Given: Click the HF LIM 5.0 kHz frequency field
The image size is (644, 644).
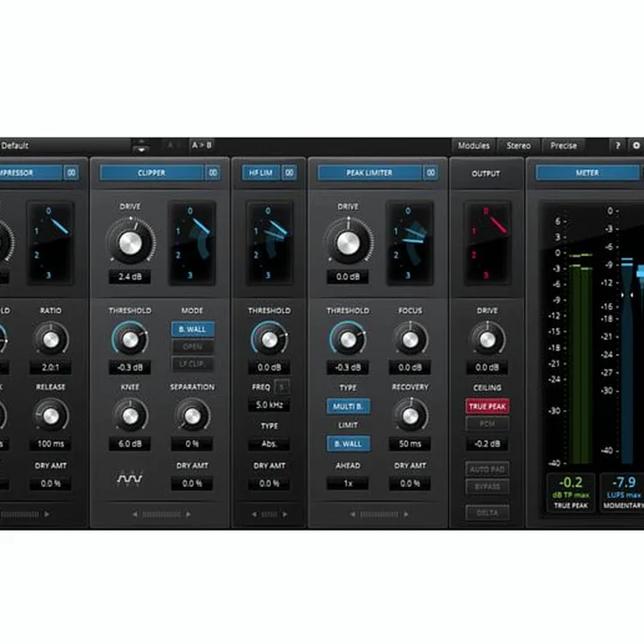Looking at the screenshot, I should pyautogui.click(x=269, y=405).
